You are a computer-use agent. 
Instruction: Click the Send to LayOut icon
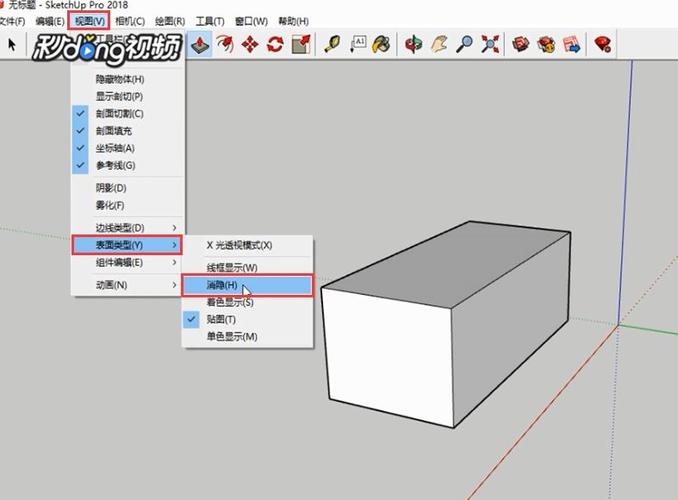571,44
